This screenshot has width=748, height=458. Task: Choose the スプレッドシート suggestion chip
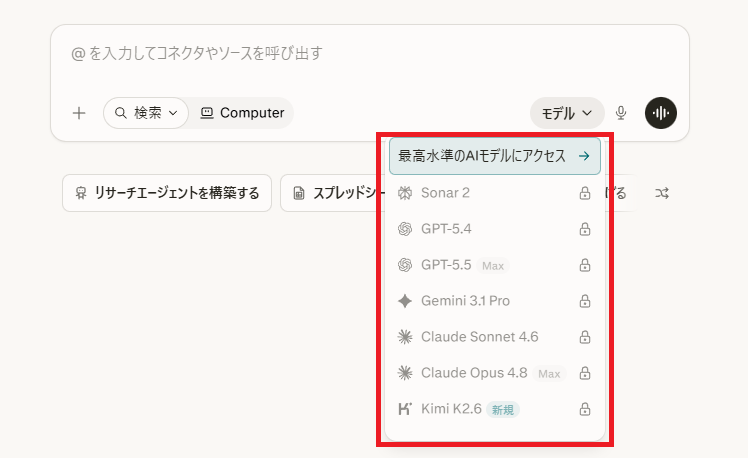coord(333,193)
